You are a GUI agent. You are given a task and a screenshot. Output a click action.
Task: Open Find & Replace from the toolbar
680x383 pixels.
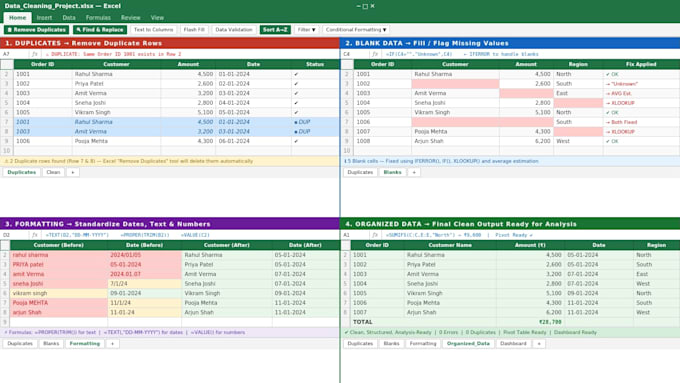tap(100, 29)
